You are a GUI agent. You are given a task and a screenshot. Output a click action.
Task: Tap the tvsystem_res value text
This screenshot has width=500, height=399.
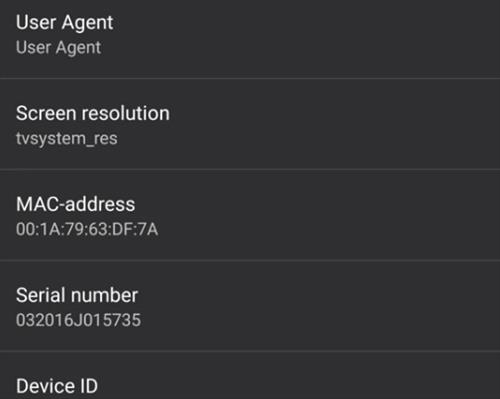67,138
